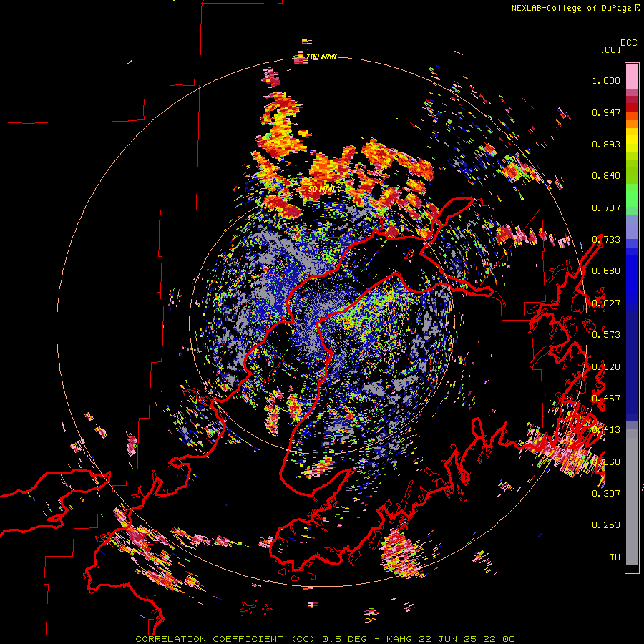Viewport: 644px width, 644px height.
Task: Click the DCC label above the color scale
Action: click(629, 43)
